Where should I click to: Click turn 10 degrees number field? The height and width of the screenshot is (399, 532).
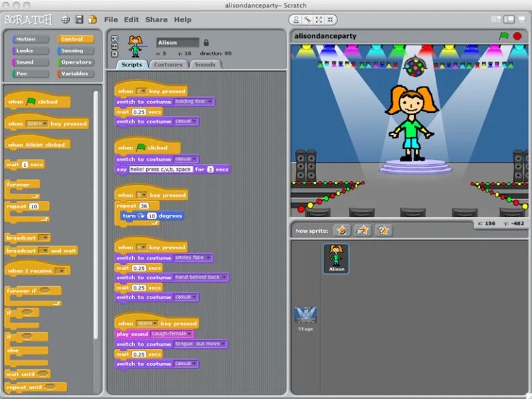coord(152,216)
